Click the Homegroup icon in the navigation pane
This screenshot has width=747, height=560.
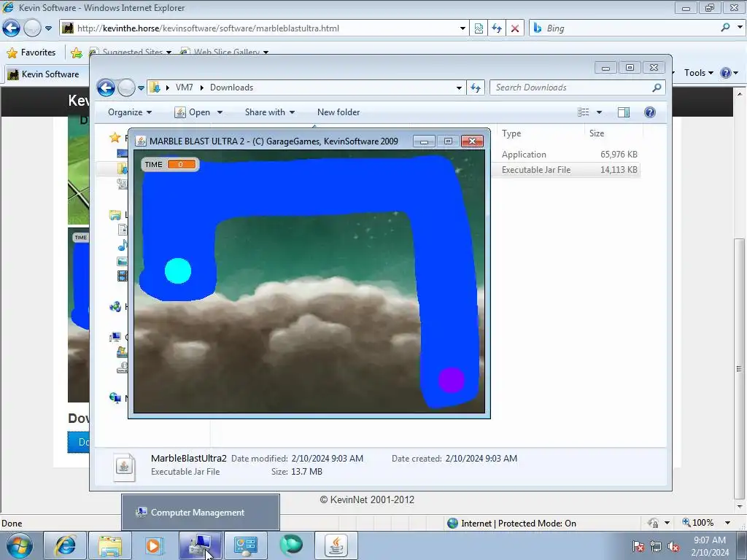click(x=115, y=307)
